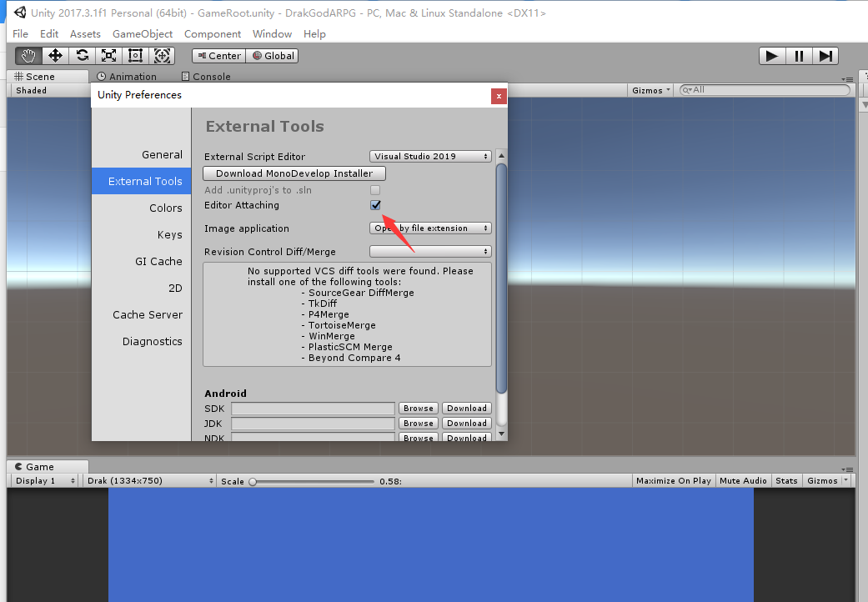Open the External Script Editor dropdown
Image resolution: width=868 pixels, height=602 pixels.
(x=429, y=155)
